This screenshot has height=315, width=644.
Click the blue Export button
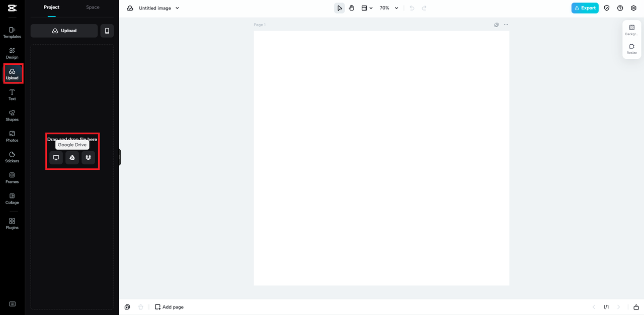pyautogui.click(x=585, y=8)
